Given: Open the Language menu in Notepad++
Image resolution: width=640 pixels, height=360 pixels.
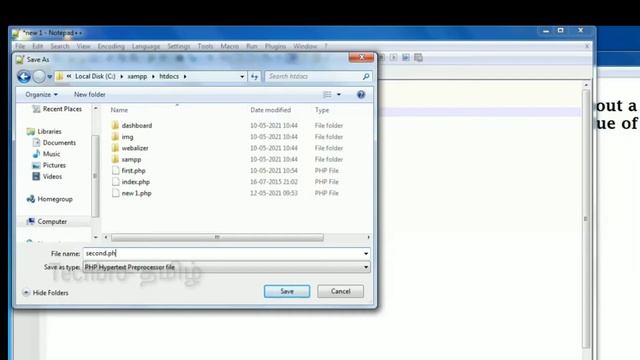Looking at the screenshot, I should [146, 46].
